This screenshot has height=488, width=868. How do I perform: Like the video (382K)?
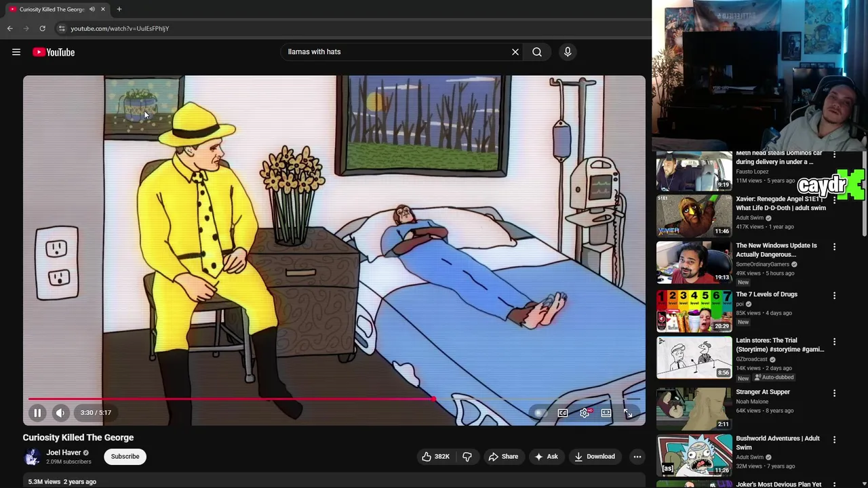tap(435, 457)
